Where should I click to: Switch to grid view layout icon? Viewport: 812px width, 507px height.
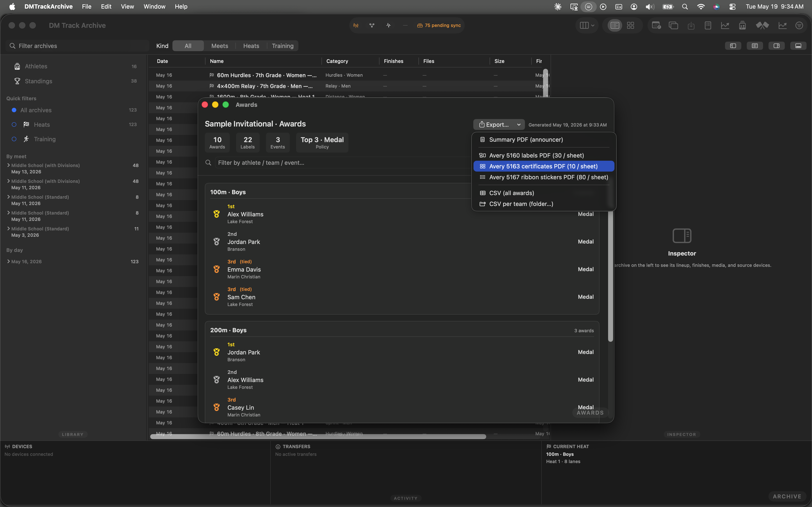pyautogui.click(x=631, y=26)
